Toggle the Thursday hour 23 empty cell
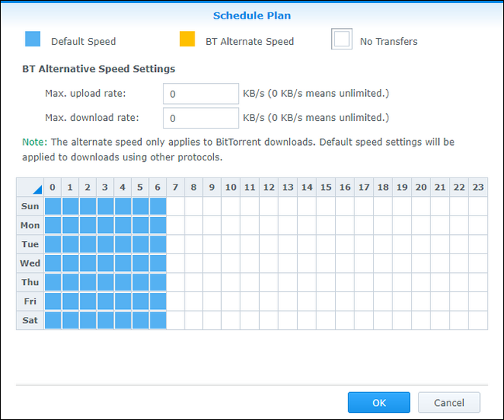Viewport: 504px width, 420px height. pyautogui.click(x=478, y=282)
